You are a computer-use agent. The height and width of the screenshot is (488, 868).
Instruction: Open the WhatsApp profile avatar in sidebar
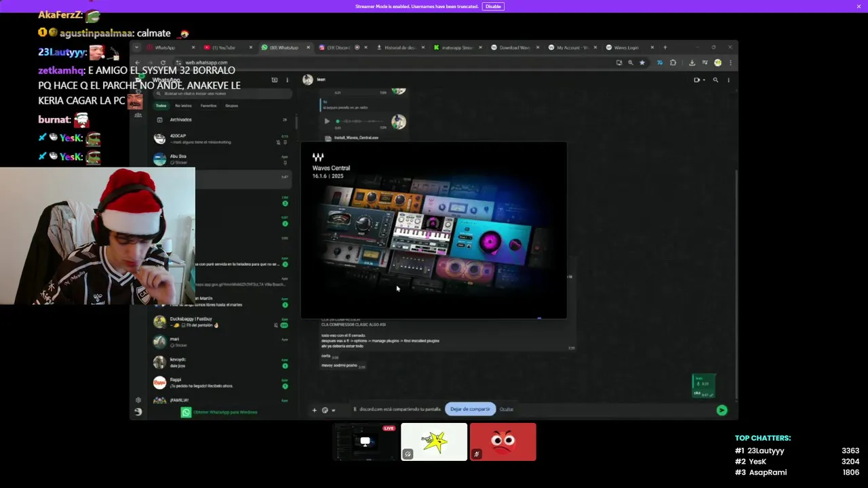click(x=138, y=411)
